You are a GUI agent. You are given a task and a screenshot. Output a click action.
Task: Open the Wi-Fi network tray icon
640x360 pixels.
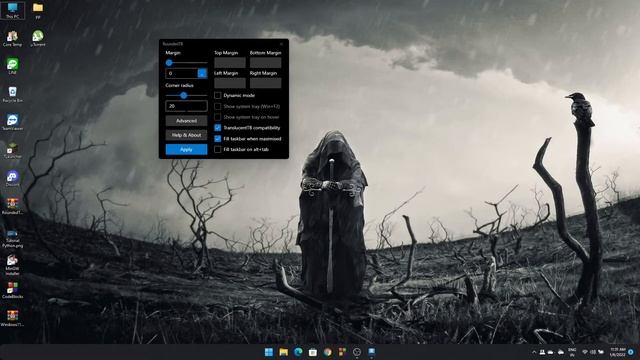[x=585, y=352]
